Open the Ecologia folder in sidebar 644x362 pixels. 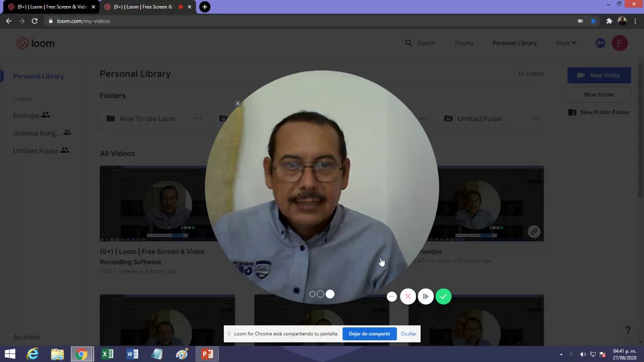32,116
